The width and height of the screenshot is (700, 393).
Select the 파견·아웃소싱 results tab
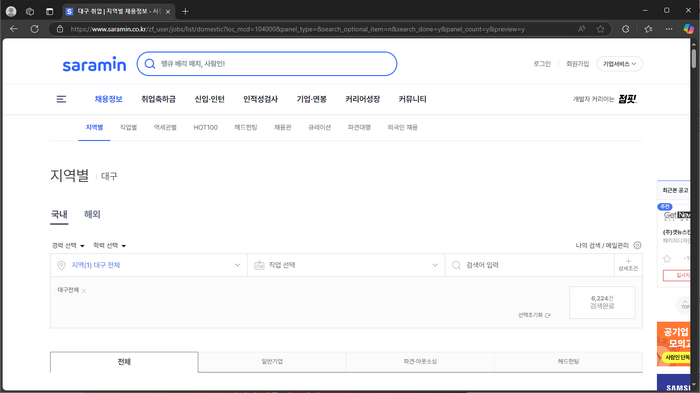420,362
